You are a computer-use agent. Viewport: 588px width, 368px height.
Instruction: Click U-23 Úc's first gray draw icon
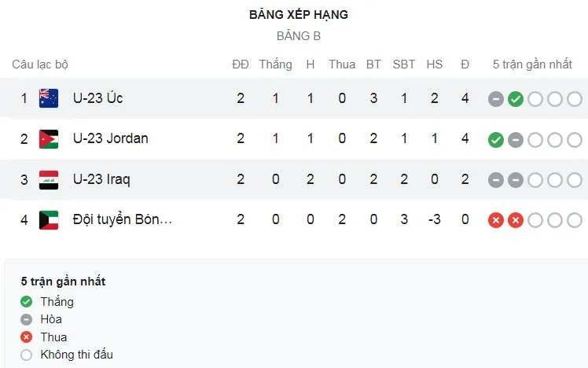(x=495, y=99)
